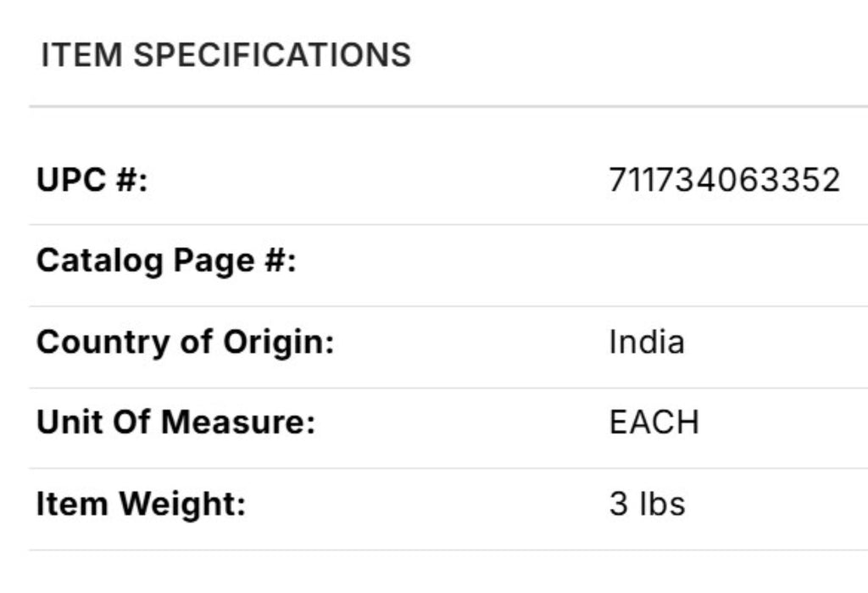Click the "UPC #:" label
This screenshot has width=868, height=593.
(x=92, y=181)
